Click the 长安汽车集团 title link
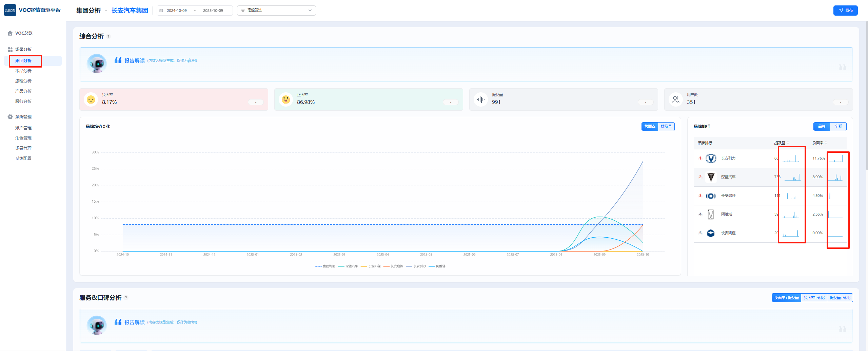The height and width of the screenshot is (351, 868). (x=130, y=11)
